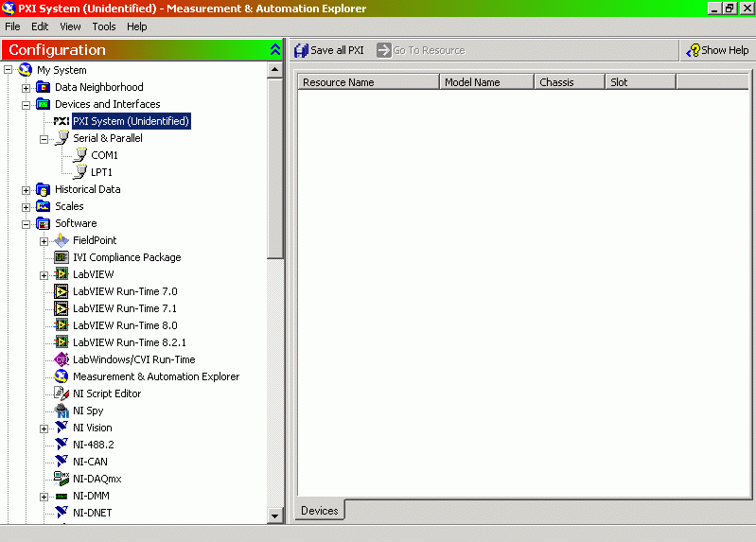Select the PXI System (Unidentified) item
This screenshot has width=756, height=542.
132,121
